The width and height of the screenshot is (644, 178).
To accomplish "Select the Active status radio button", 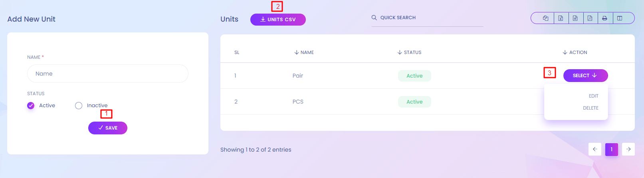I will click(x=31, y=106).
